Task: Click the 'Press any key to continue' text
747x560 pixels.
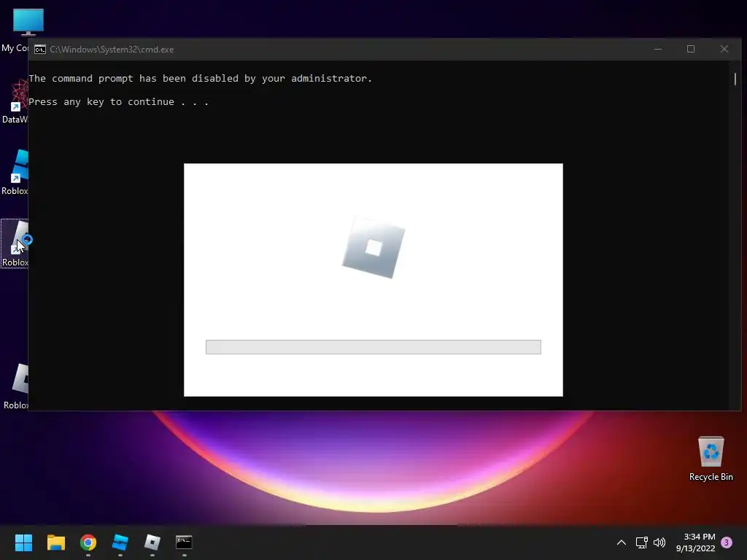Action: [119, 102]
